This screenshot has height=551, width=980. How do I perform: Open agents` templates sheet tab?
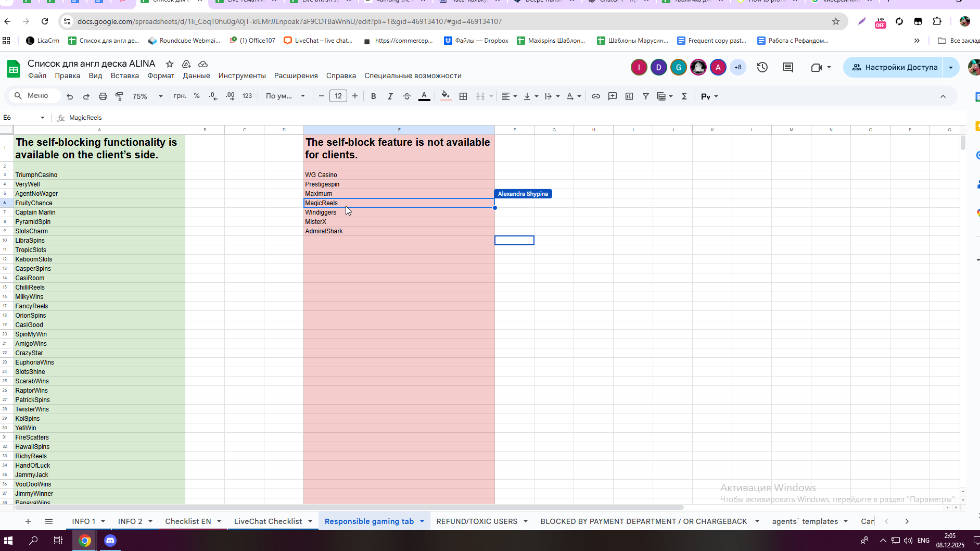click(x=805, y=521)
